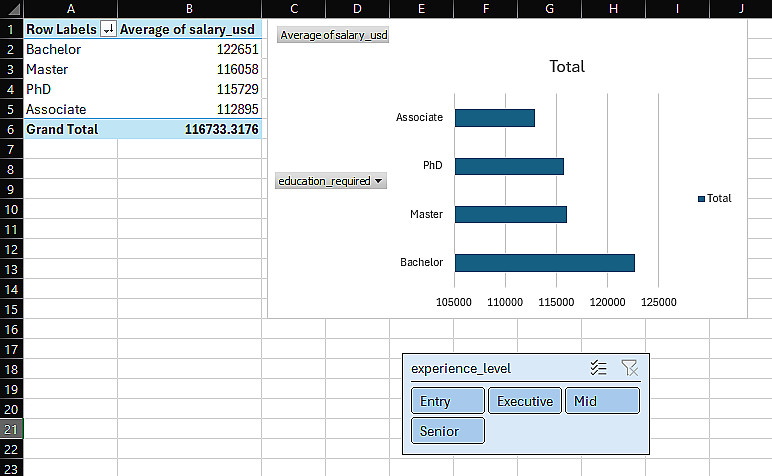772x476 pixels.
Task: Select grand total value 116733.3176
Action: point(190,129)
